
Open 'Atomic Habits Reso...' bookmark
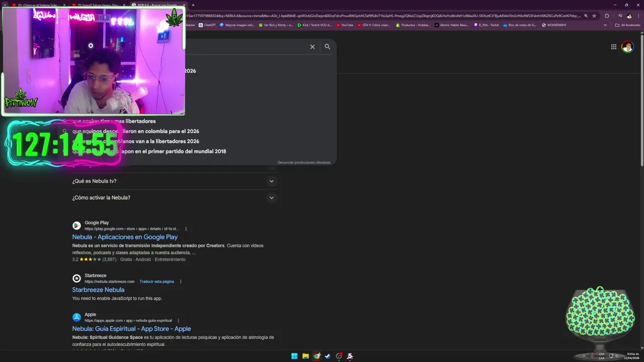[x=452, y=25]
